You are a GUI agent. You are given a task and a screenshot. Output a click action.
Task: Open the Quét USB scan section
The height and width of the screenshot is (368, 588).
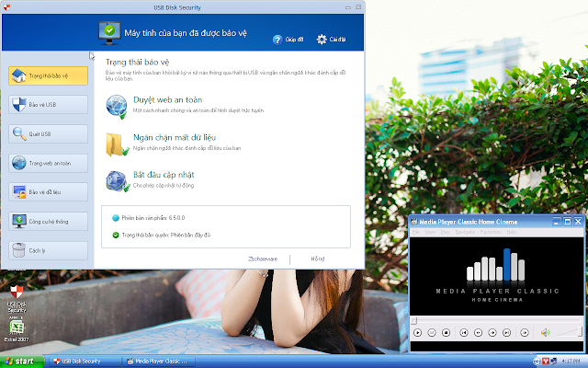[x=49, y=134]
